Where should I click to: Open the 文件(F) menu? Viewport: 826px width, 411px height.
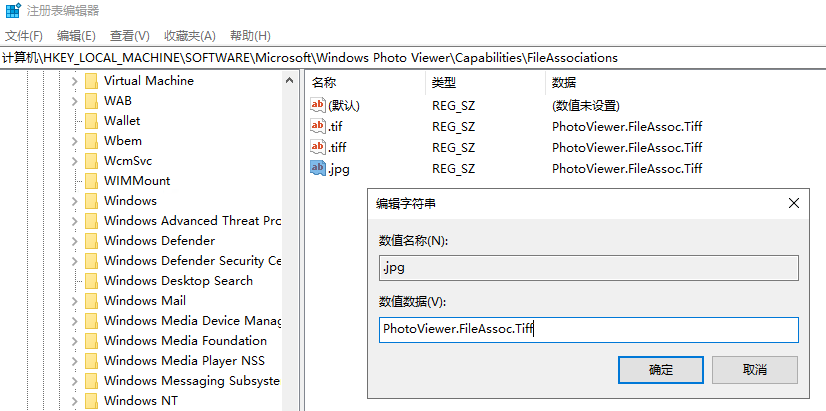pos(24,36)
